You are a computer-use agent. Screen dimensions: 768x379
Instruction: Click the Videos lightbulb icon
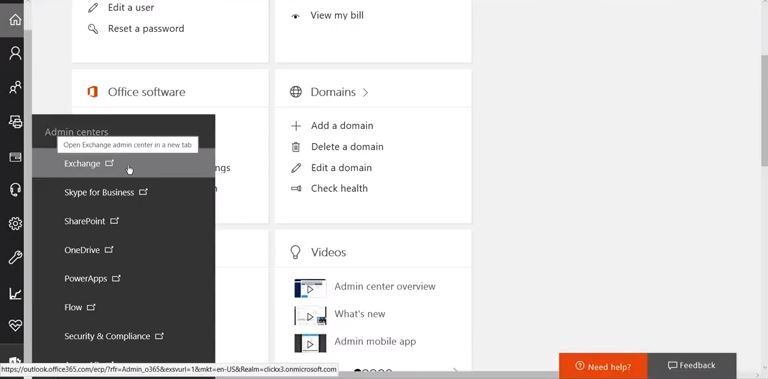(295, 252)
